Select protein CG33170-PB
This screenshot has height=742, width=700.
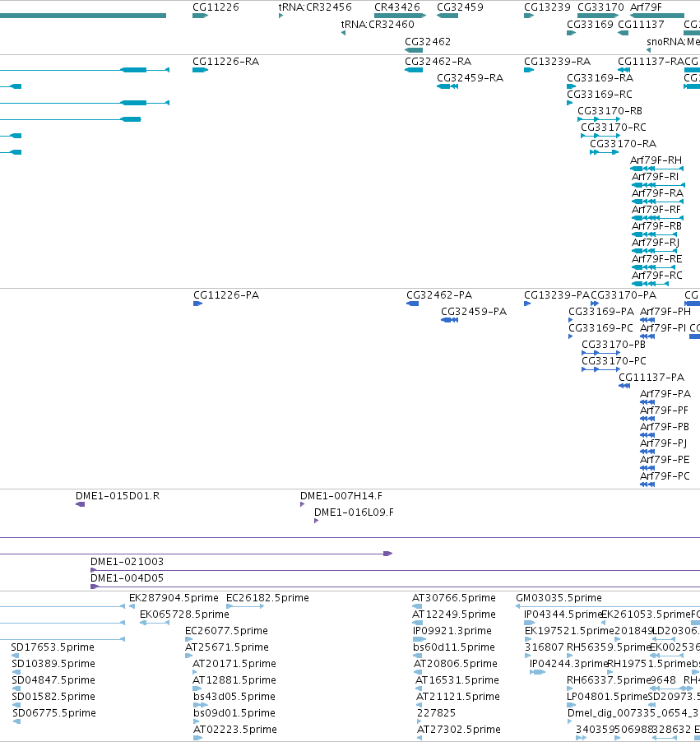[600, 353]
